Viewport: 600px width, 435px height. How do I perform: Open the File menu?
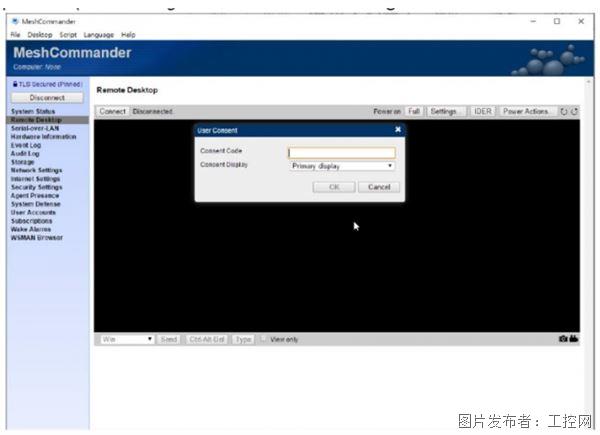[15, 35]
